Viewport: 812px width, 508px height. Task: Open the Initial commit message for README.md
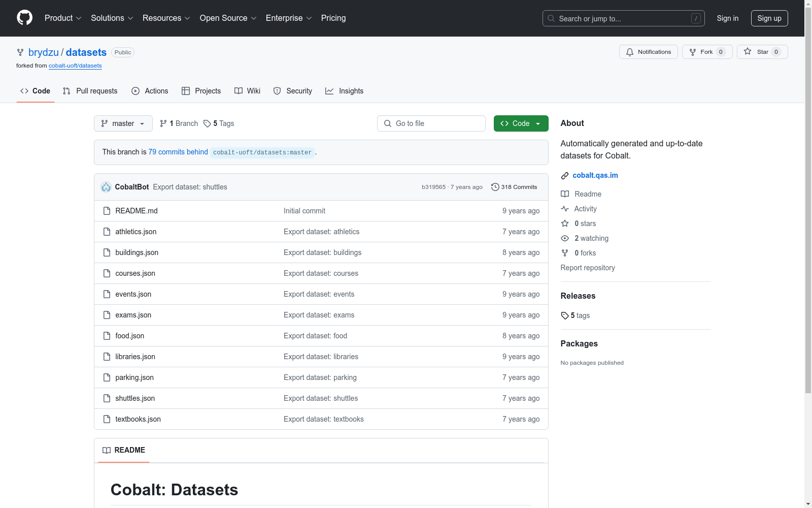pos(304,211)
